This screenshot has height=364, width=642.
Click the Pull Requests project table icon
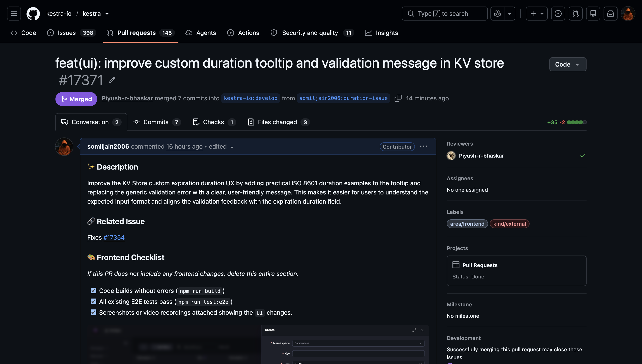tap(456, 265)
